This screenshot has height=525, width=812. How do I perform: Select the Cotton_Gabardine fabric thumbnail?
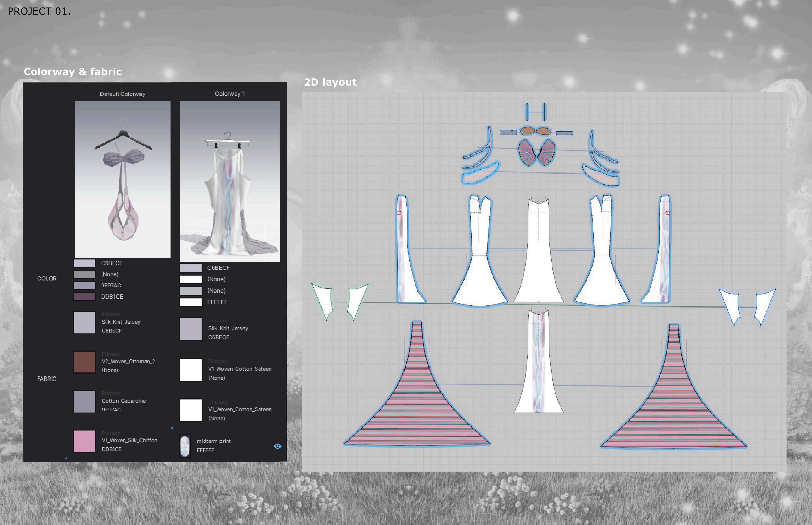[x=85, y=402]
